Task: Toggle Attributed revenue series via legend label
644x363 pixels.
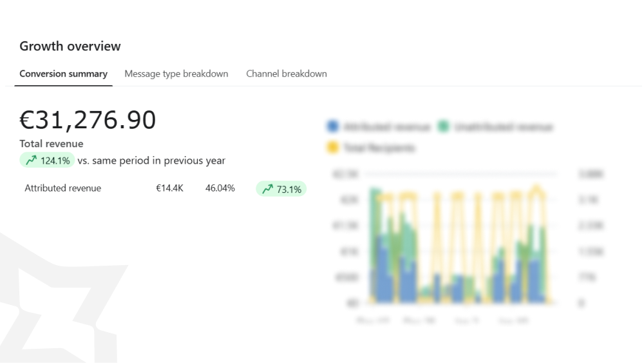Action: pyautogui.click(x=386, y=127)
